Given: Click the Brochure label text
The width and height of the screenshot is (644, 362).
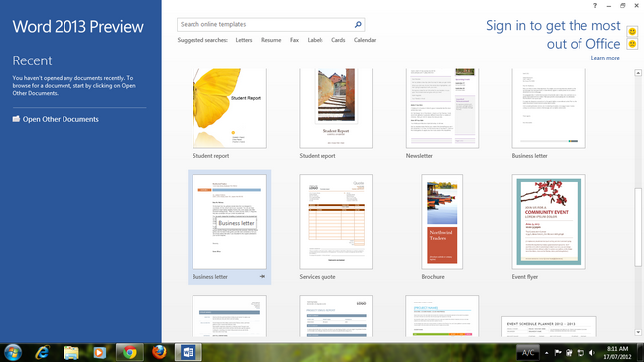Looking at the screenshot, I should point(433,277).
